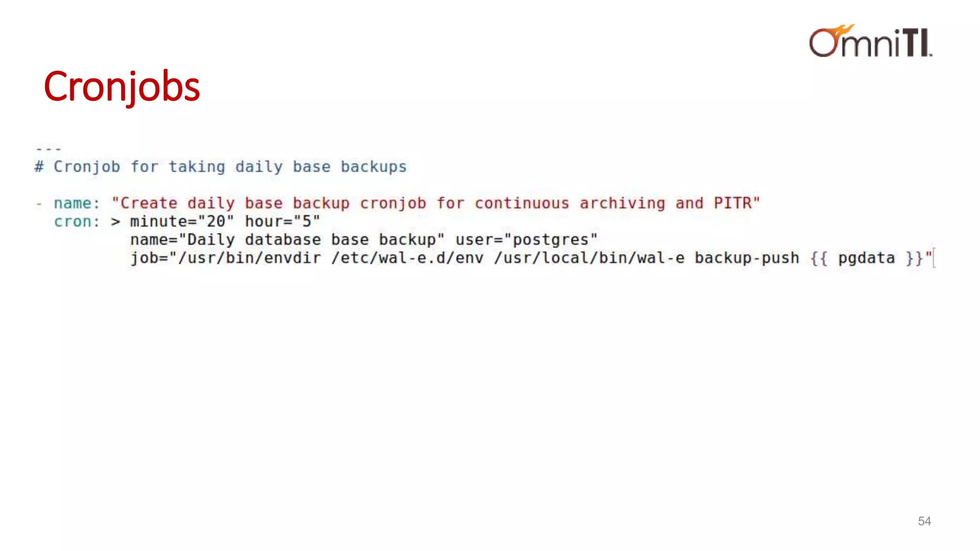Click the OmniTI logo
Viewport: 980px width, 551px height.
point(870,41)
